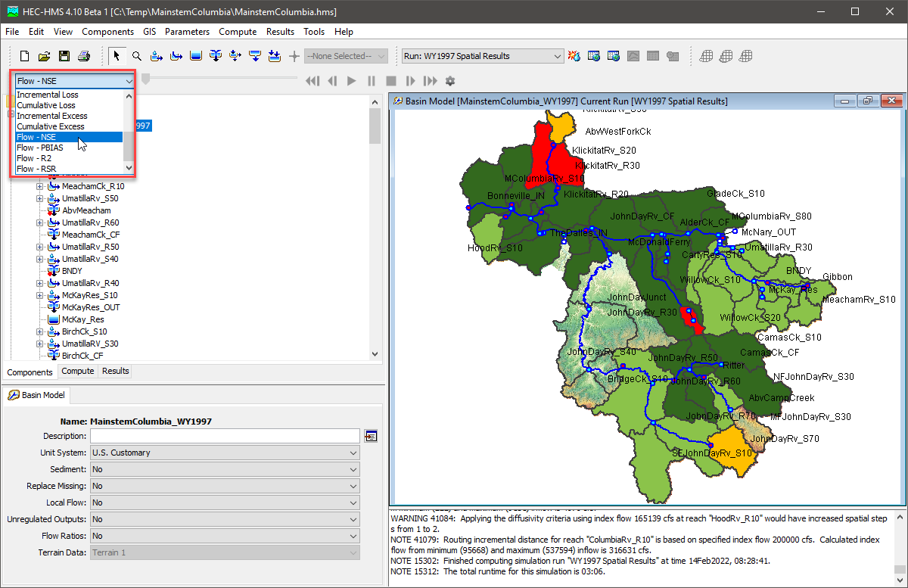Switch to the Results tab
908x588 pixels.
click(116, 371)
